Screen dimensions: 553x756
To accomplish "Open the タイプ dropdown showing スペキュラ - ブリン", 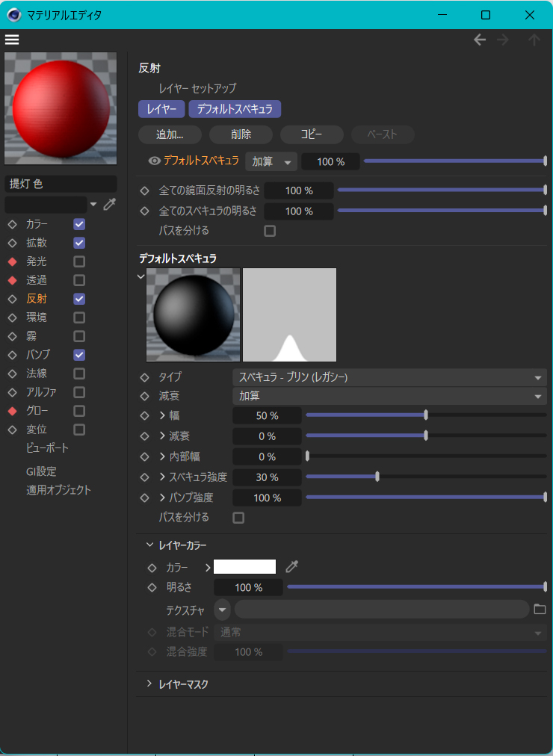I will tap(389, 377).
